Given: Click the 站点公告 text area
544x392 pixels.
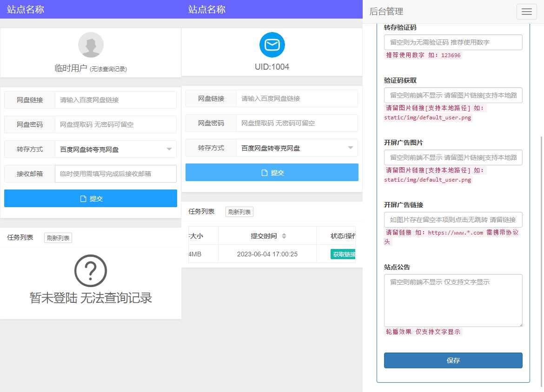Looking at the screenshot, I should (453, 300).
